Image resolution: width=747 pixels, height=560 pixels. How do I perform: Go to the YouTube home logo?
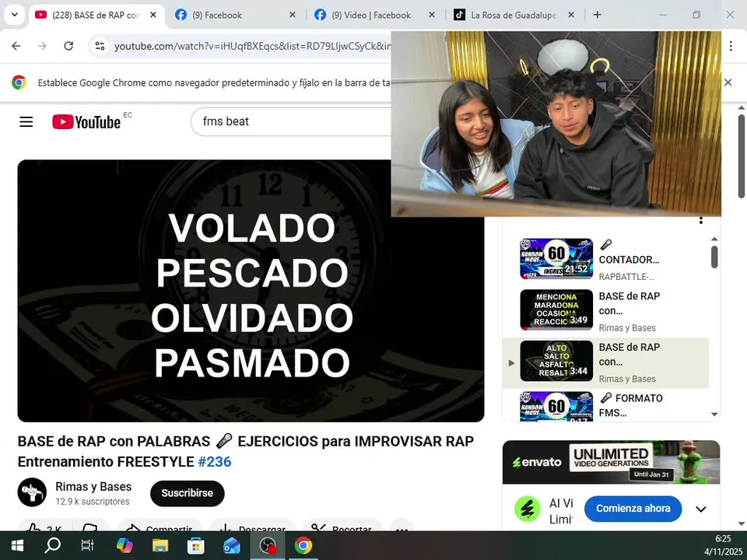86,122
